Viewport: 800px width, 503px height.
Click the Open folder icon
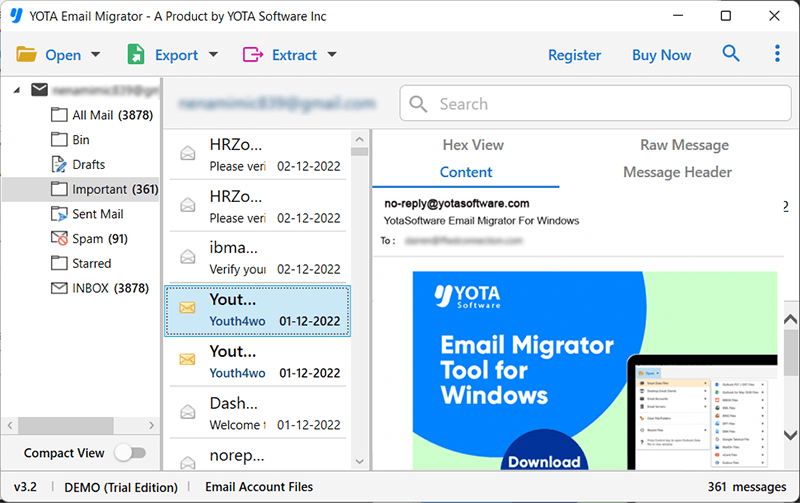(x=26, y=54)
